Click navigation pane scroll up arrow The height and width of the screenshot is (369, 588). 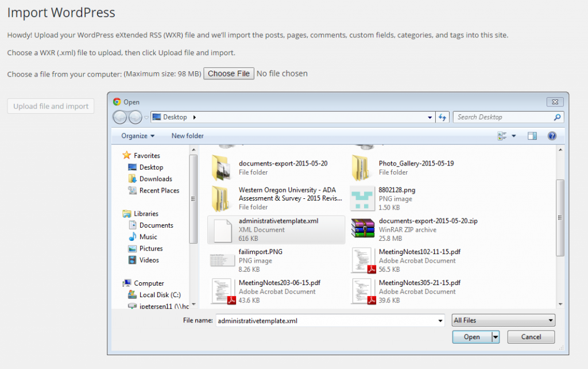(x=194, y=150)
